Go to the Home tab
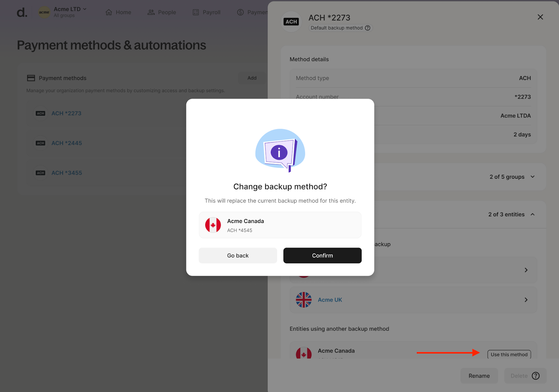This screenshot has width=559, height=392. point(118,13)
